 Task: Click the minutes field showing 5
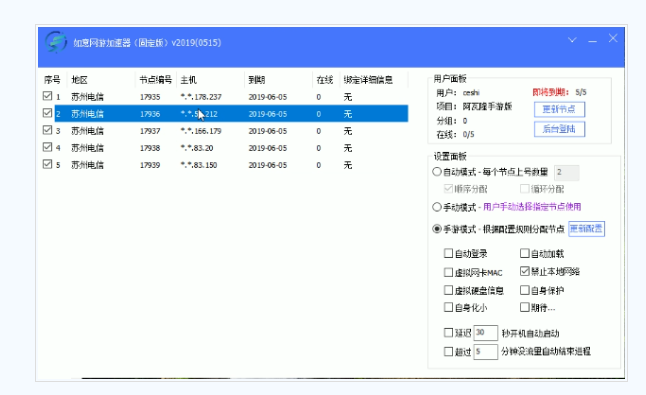485,352
